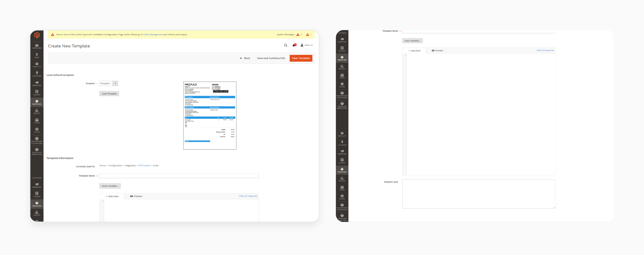
Task: Open the PDF Invoice configuration link
Action: coord(144,166)
